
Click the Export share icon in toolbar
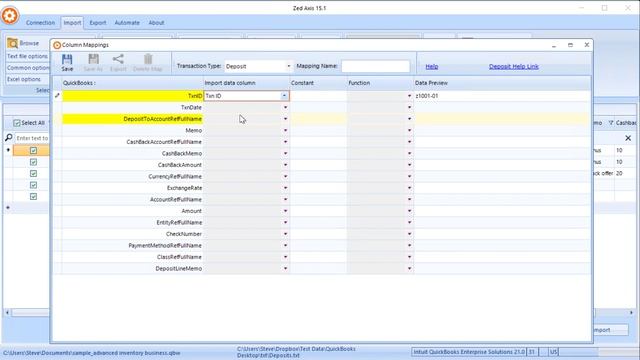pos(118,59)
